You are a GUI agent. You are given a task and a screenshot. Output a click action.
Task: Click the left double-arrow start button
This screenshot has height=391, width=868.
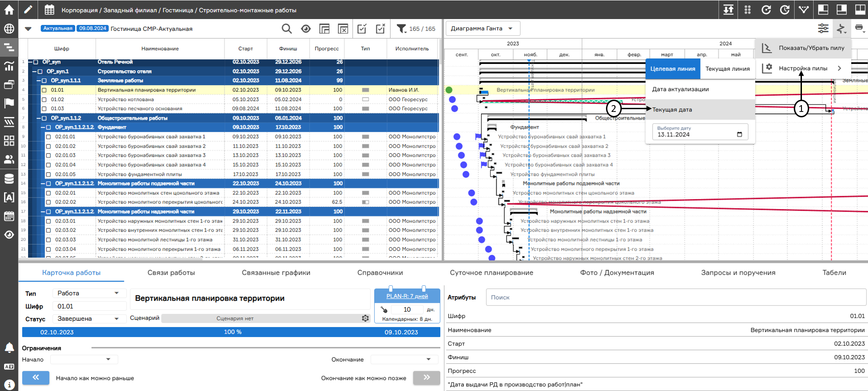pos(36,377)
